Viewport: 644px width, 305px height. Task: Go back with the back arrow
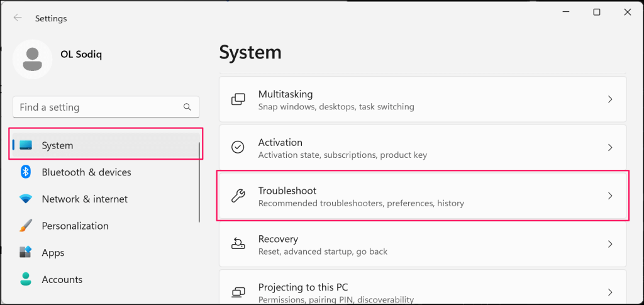click(x=18, y=18)
